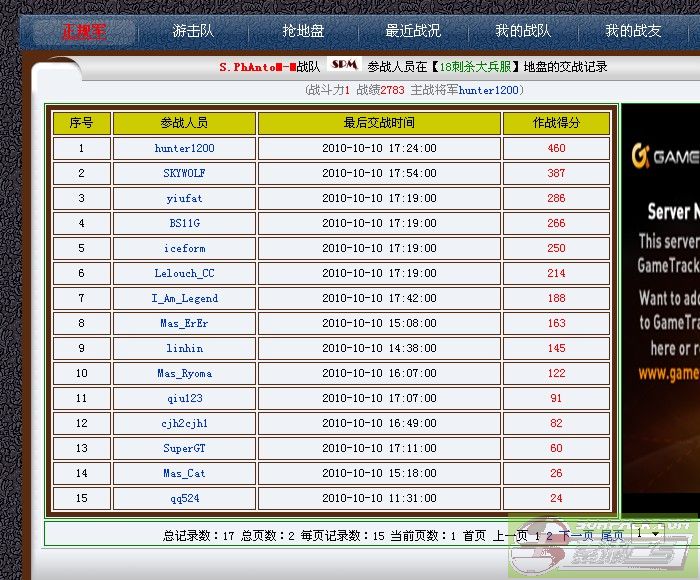
Task: Jump to 尾页 (last page)
Action: point(611,536)
